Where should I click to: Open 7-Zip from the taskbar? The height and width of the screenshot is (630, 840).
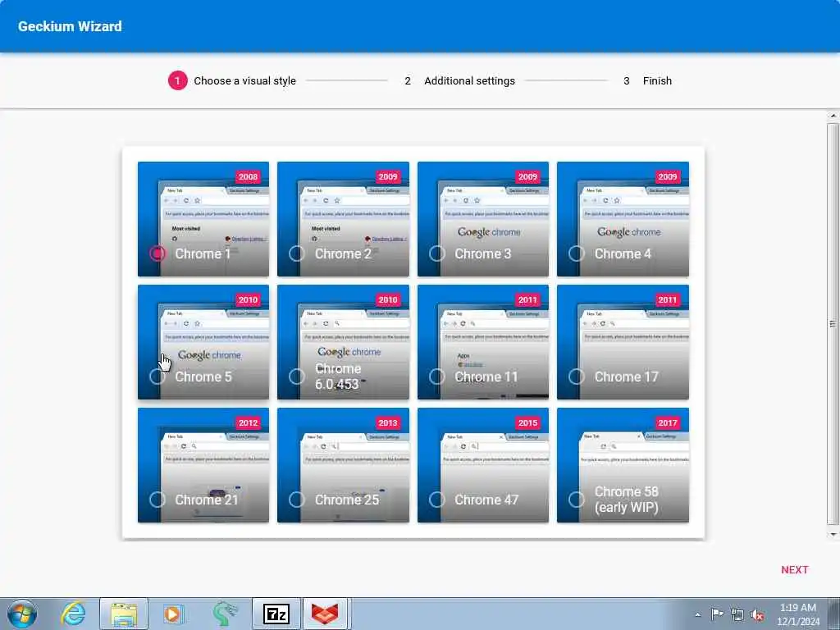276,614
